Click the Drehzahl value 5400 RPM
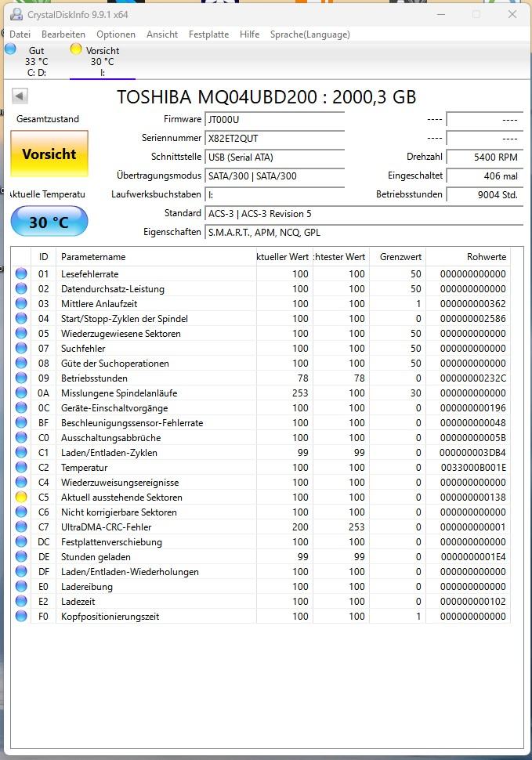 (484, 157)
